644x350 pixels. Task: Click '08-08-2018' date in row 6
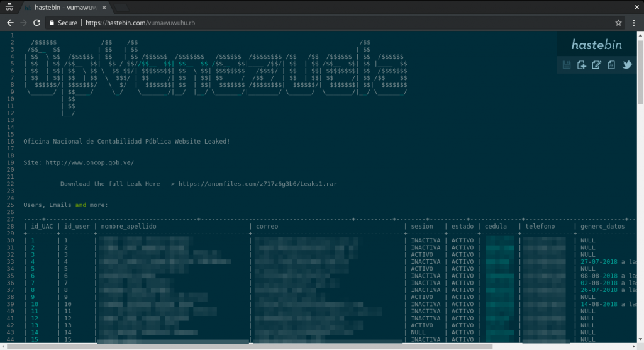pos(599,276)
